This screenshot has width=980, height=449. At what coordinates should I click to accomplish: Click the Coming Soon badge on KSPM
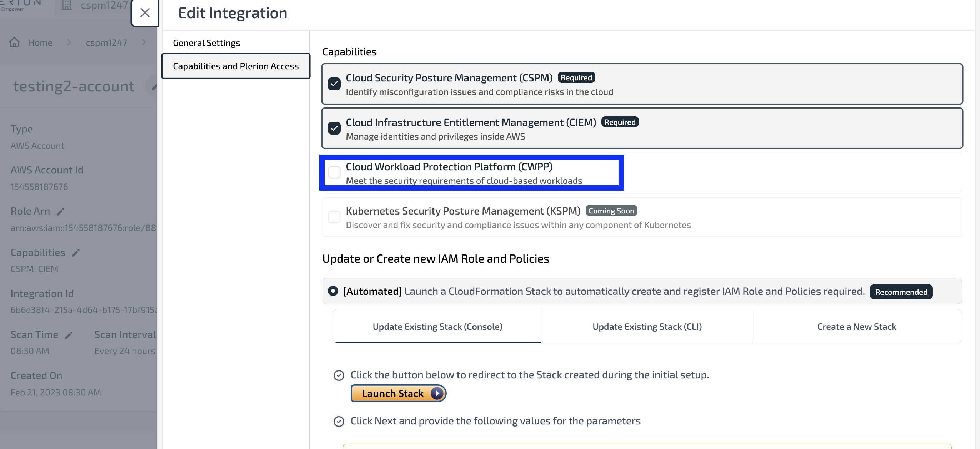[611, 211]
